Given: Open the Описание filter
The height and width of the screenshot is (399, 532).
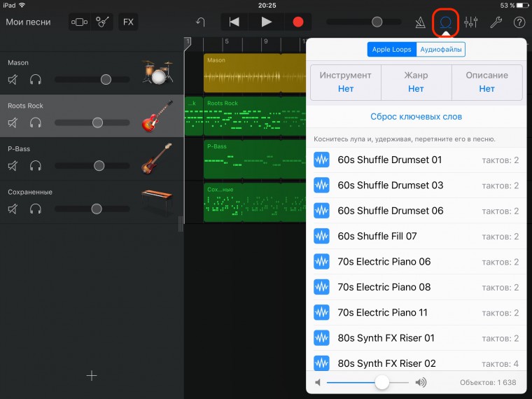Looking at the screenshot, I should (x=486, y=82).
